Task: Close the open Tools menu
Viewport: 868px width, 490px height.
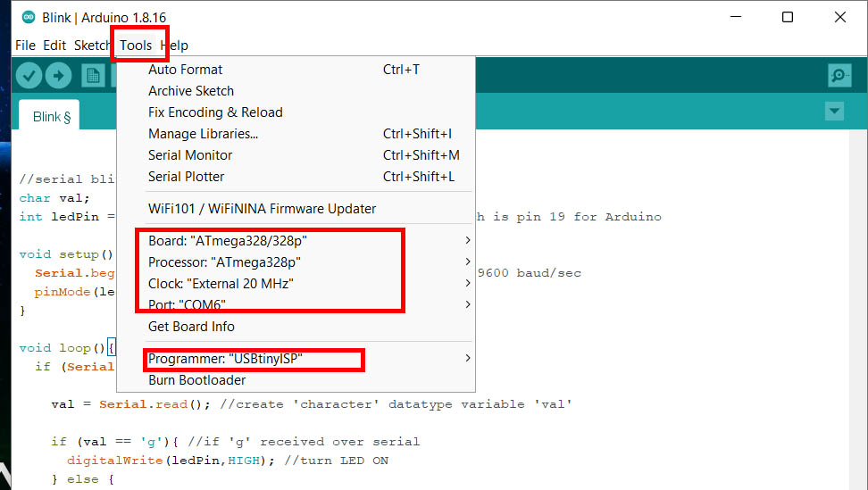Action: pyautogui.click(x=136, y=46)
